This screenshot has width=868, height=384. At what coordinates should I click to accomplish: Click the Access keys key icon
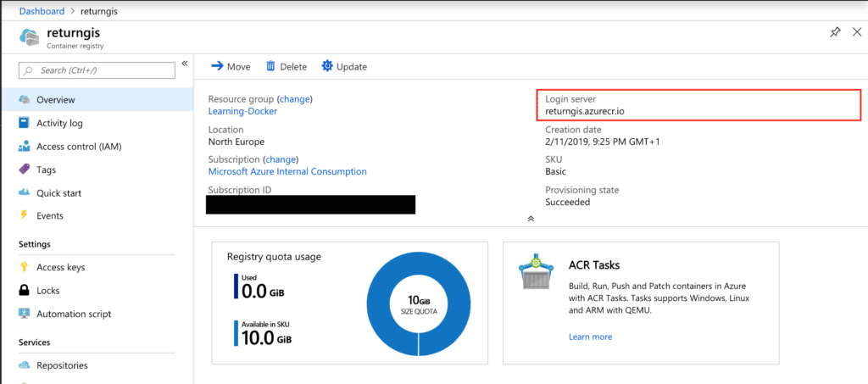coord(24,267)
